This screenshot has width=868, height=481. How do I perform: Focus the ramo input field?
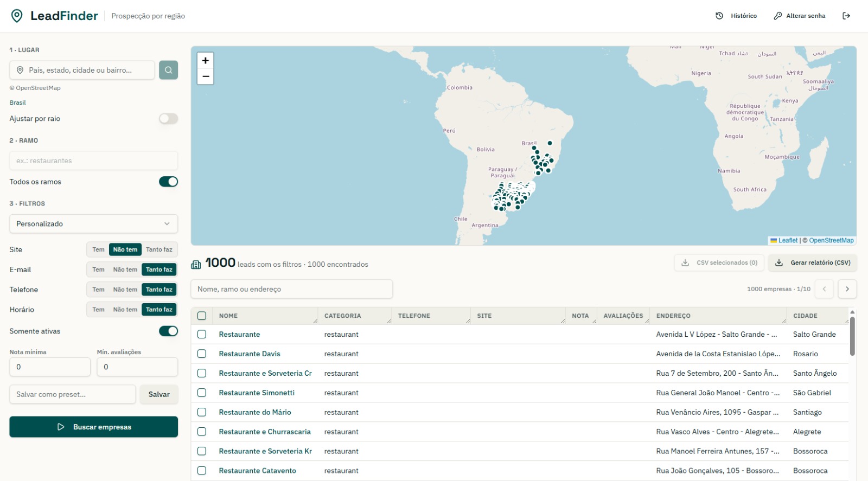coord(93,161)
